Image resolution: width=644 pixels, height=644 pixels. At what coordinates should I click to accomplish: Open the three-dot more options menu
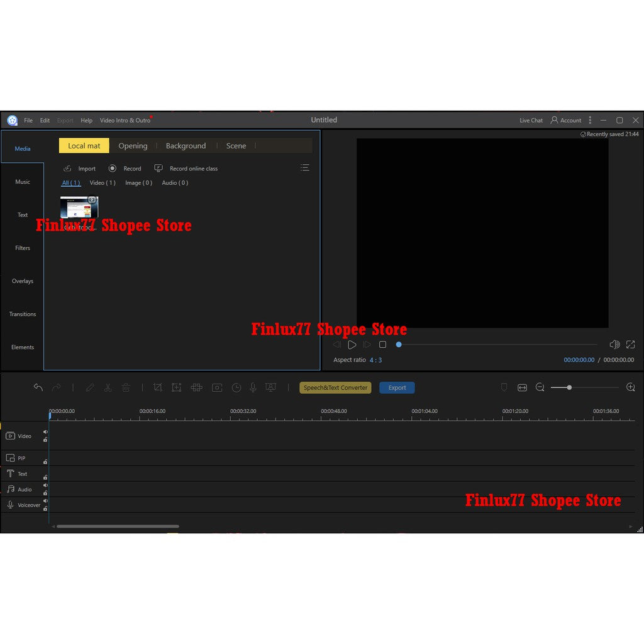pyautogui.click(x=590, y=120)
